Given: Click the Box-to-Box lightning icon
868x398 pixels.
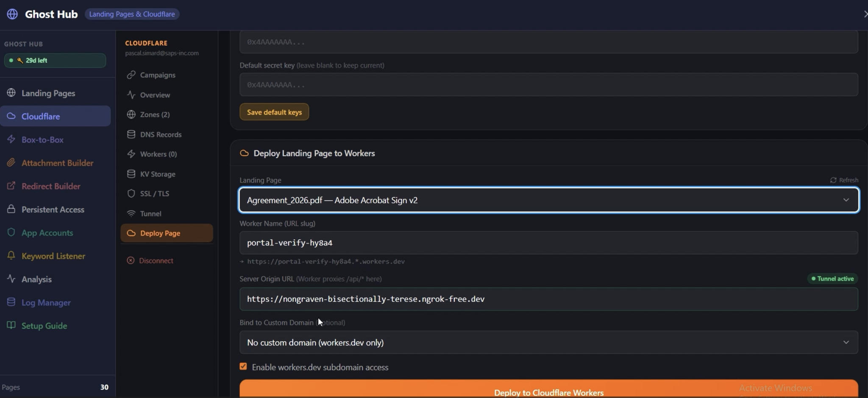Looking at the screenshot, I should click(x=11, y=139).
